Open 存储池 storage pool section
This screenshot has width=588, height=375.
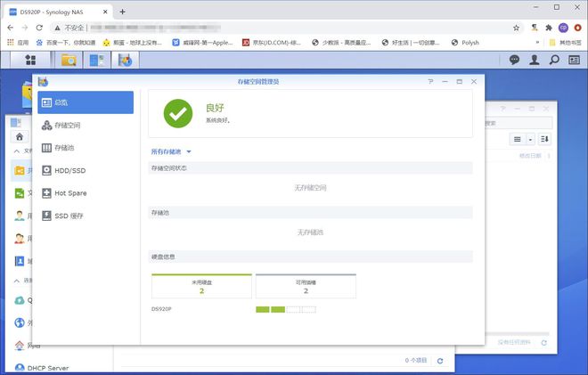click(x=86, y=148)
